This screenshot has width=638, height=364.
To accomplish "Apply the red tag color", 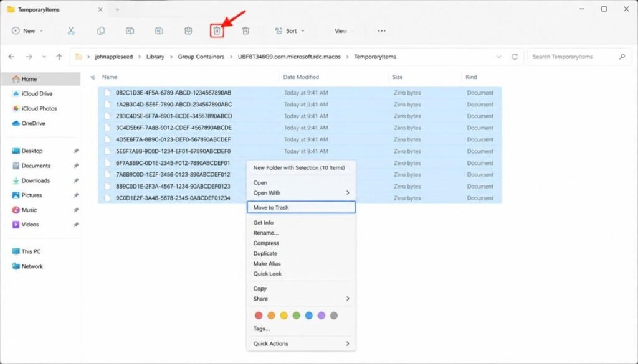I will 259,315.
